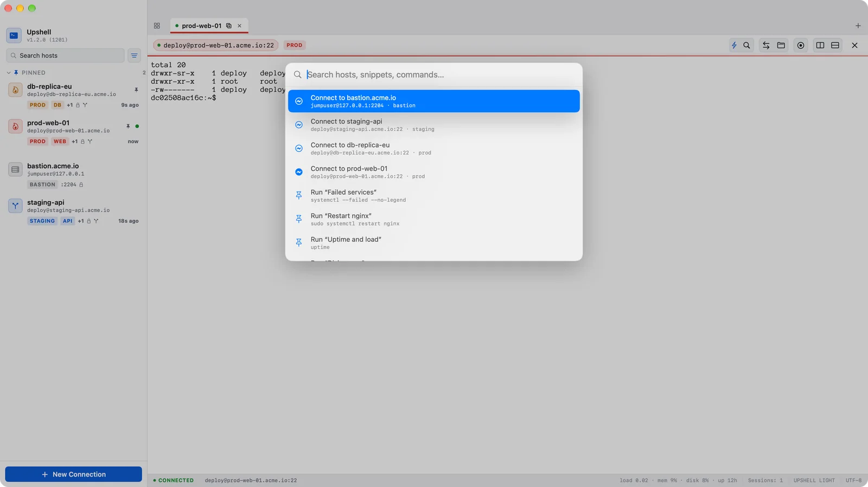Split the terminal pane horizontally
This screenshot has width=868, height=487.
835,46
